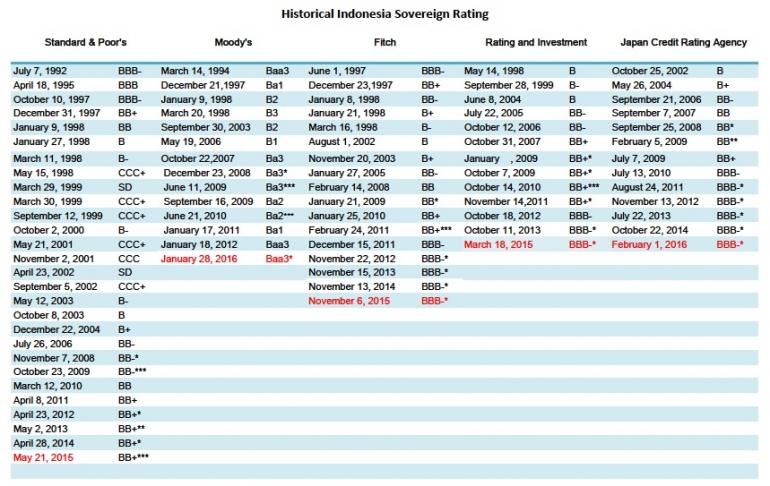Click the date 'February 5, 2009'
Screen dimensions: 770x486
coord(649,141)
